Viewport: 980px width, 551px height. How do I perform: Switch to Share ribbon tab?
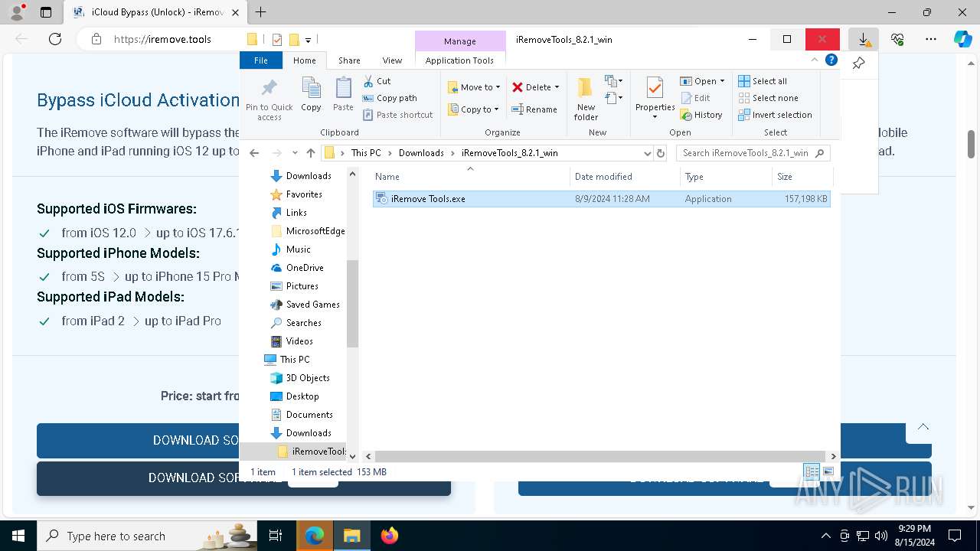(349, 60)
